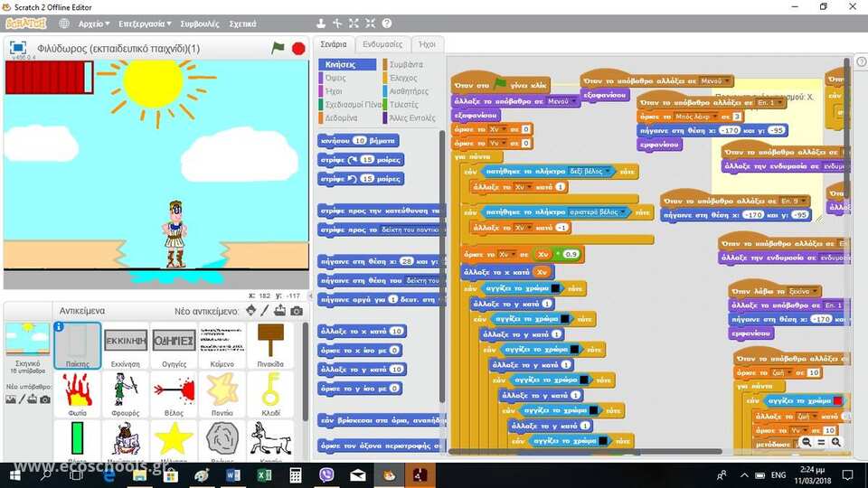This screenshot has width=868, height=488.
Task: Click the blocks palette vertical scrollbar
Action: 442,267
